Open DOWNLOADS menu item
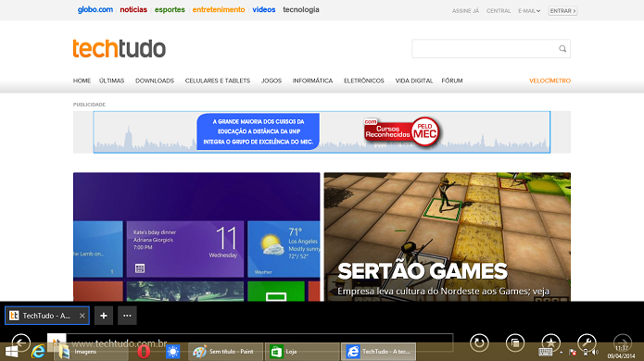The height and width of the screenshot is (361, 644). (x=155, y=81)
